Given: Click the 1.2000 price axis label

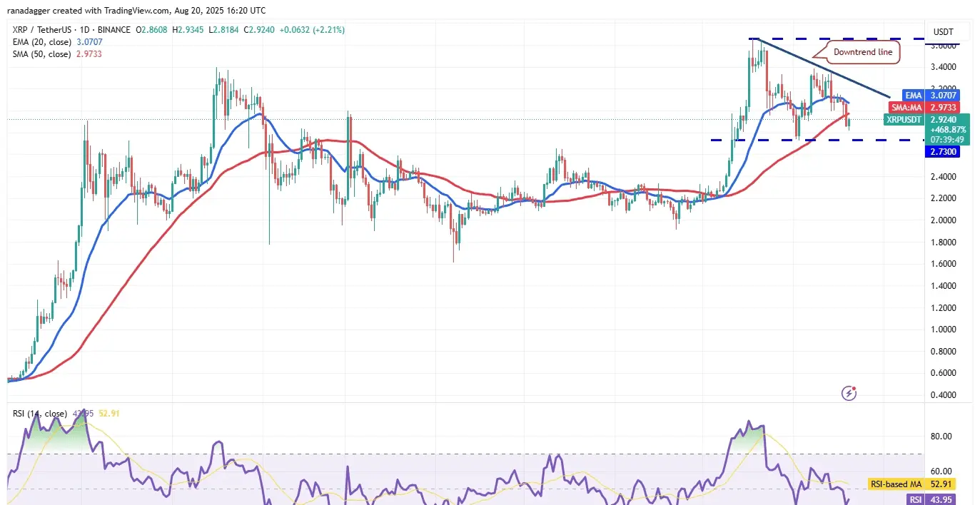Looking at the screenshot, I should 944,308.
